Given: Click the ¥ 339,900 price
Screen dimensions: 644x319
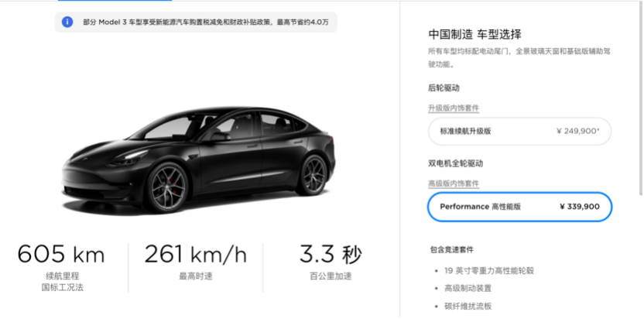Looking at the screenshot, I should (x=580, y=207).
